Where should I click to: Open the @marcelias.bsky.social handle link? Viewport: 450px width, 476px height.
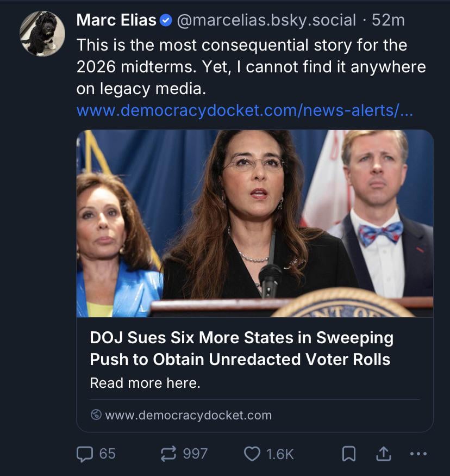(x=266, y=21)
